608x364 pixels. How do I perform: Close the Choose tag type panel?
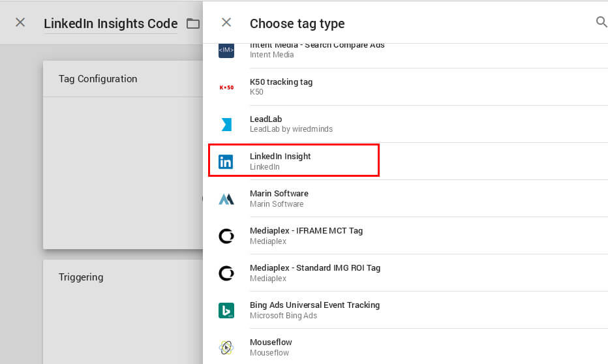point(226,22)
